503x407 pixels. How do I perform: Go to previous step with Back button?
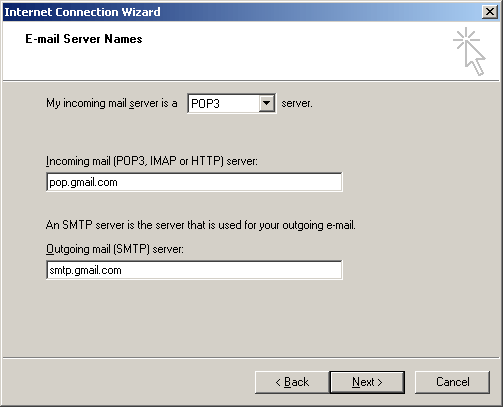(x=292, y=382)
